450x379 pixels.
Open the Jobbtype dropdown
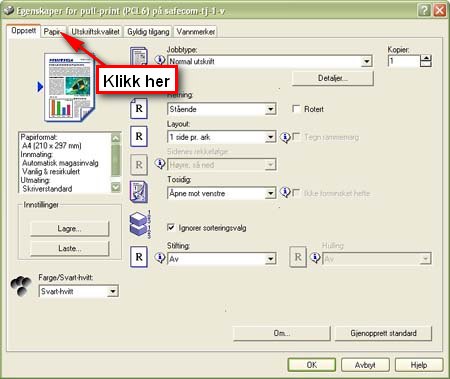[270, 61]
